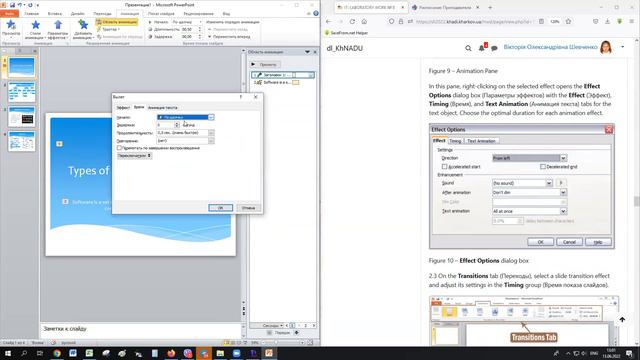Viewport: 640px width, 360px height.
Task: Bookmark this page with the star icon
Action: [x=568, y=21]
